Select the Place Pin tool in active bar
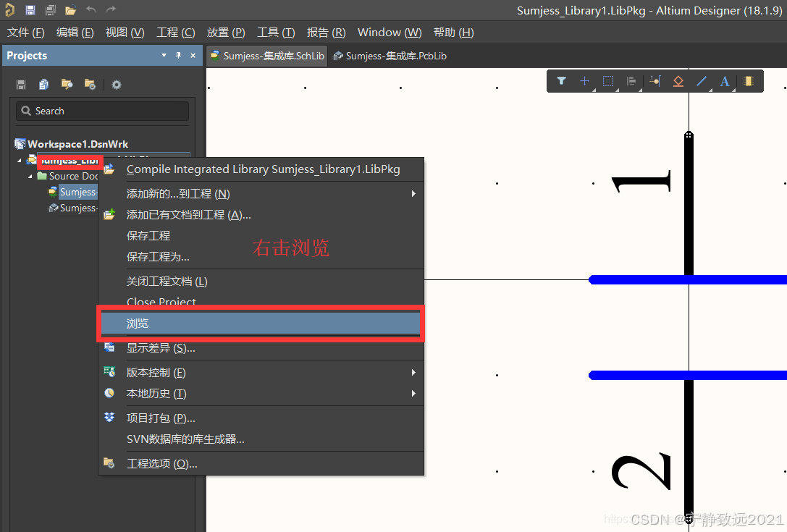The width and height of the screenshot is (787, 532). tap(655, 81)
